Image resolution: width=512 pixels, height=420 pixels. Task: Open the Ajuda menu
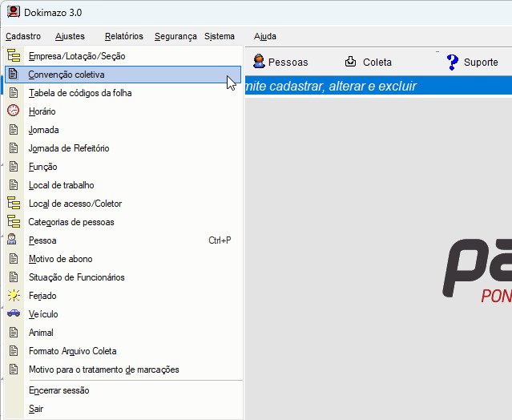pos(264,36)
